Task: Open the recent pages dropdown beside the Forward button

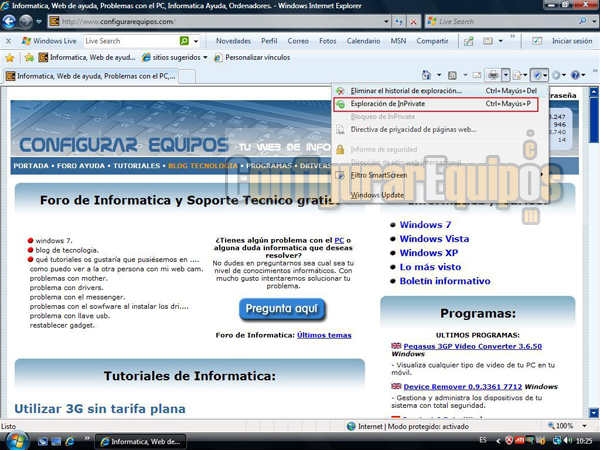Action: [39, 22]
